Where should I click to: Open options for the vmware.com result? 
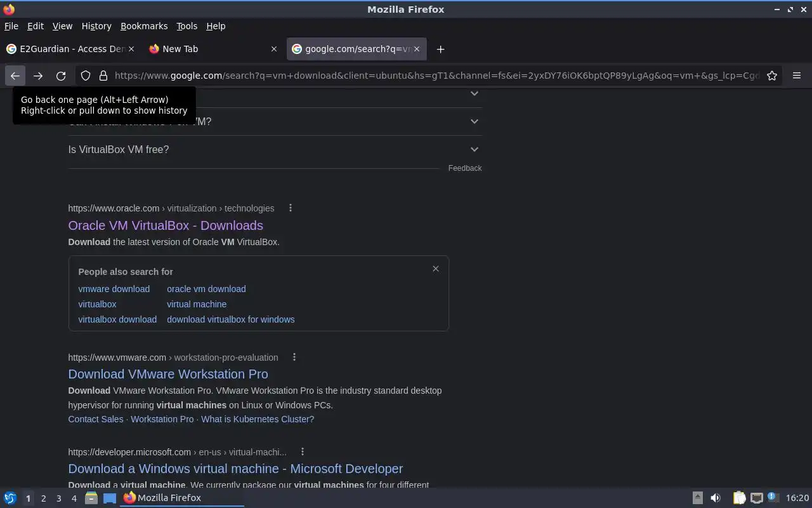pos(294,358)
